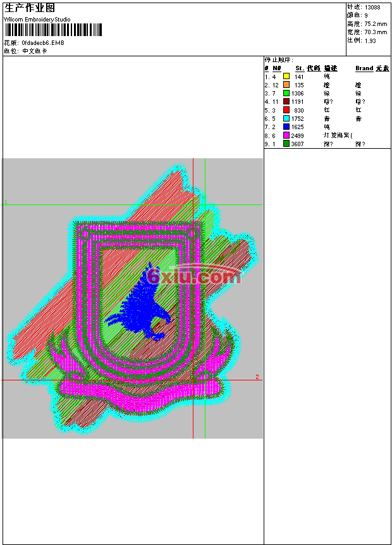Click the 停止顺序 stop sequence heading
Viewport: 392px width, 545px height.
[x=279, y=60]
